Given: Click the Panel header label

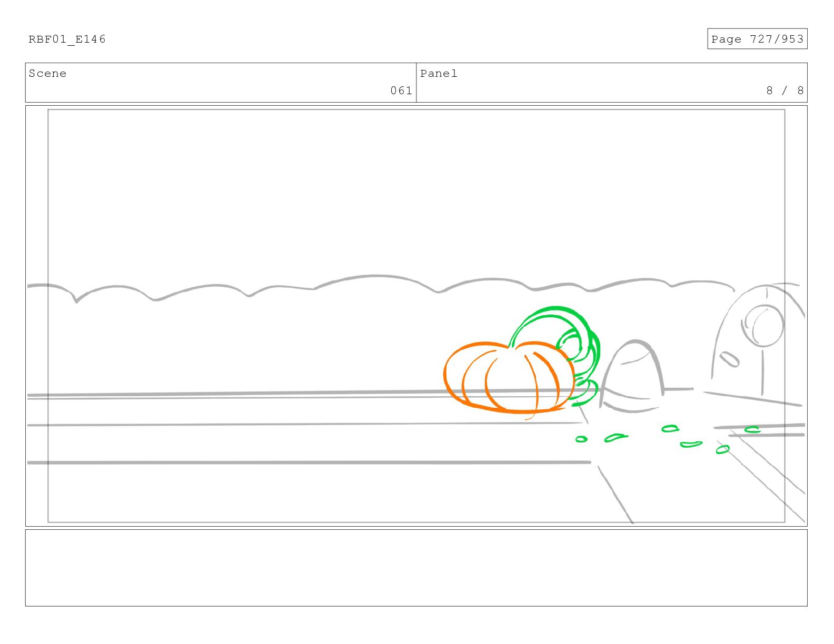Looking at the screenshot, I should (439, 74).
